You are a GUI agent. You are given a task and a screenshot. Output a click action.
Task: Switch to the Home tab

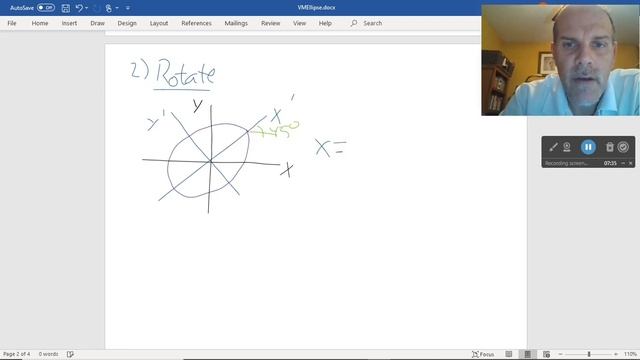tap(40, 23)
